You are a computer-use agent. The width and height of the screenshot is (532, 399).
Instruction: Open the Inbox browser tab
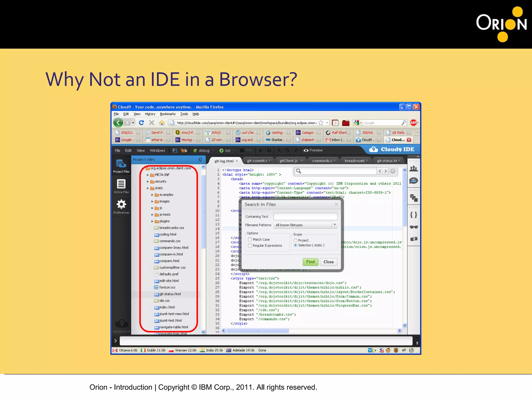[x=338, y=140]
